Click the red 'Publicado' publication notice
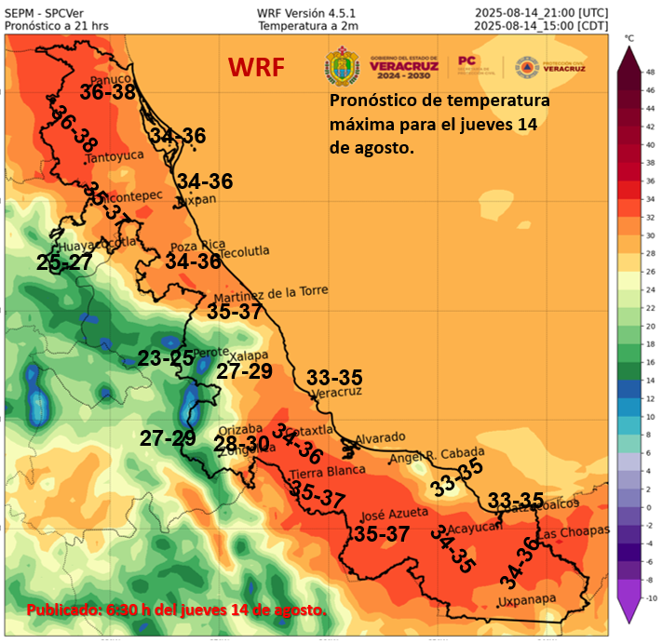 176,610
